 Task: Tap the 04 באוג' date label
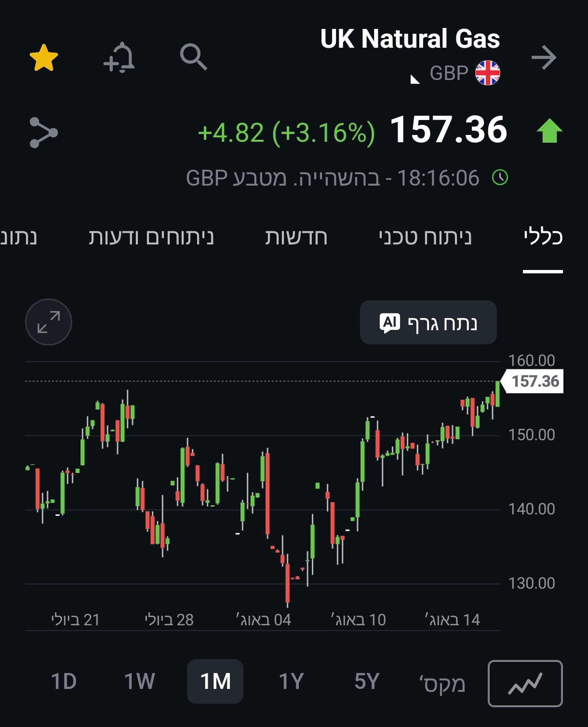click(263, 619)
